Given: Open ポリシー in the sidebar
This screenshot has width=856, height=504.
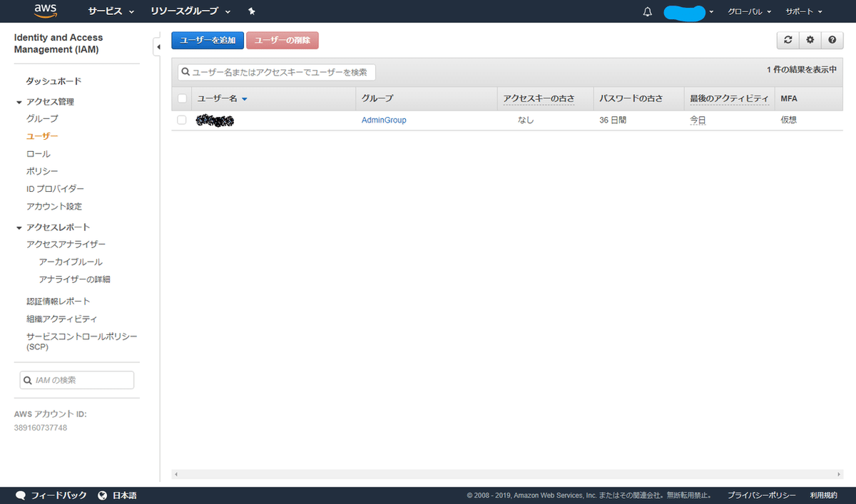Looking at the screenshot, I should click(42, 171).
